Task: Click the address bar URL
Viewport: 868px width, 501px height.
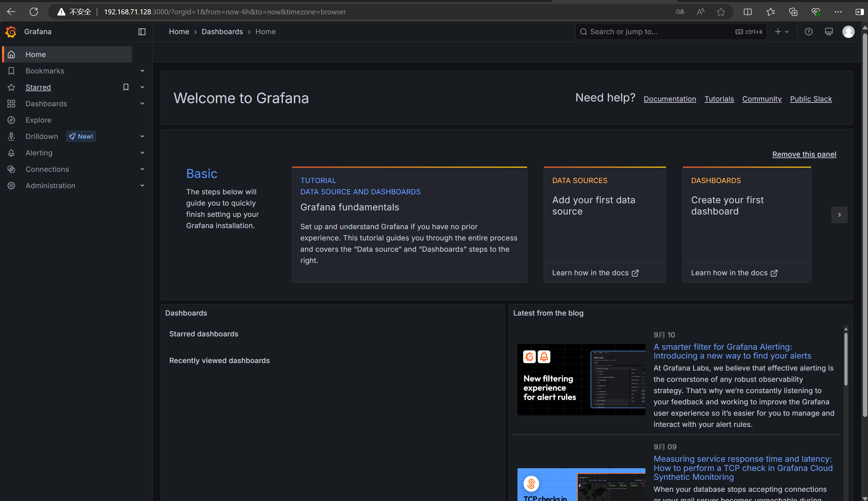Action: [x=225, y=12]
